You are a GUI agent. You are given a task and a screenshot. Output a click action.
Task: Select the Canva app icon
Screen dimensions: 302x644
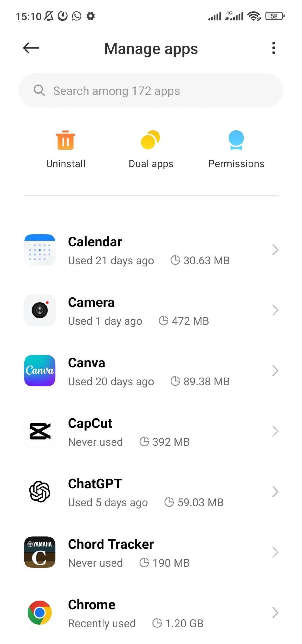pyautogui.click(x=40, y=370)
